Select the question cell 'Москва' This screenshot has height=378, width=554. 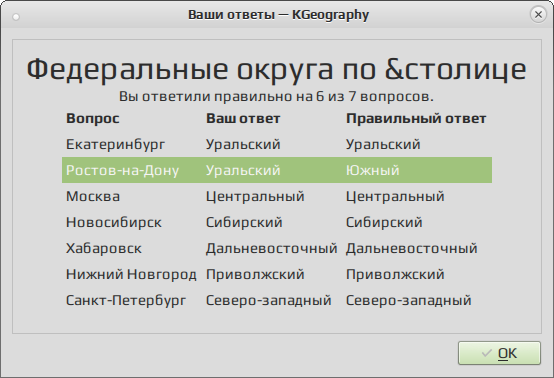pos(93,196)
